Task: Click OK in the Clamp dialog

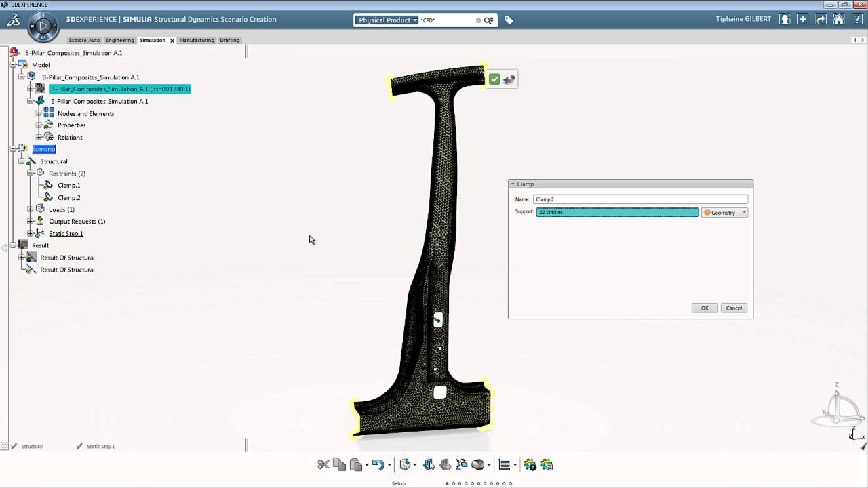Action: point(705,308)
